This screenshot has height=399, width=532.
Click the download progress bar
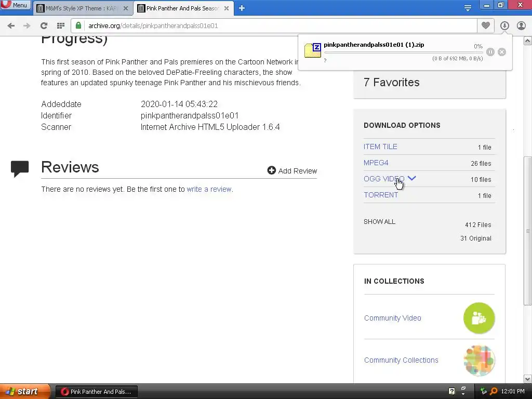pos(403,52)
